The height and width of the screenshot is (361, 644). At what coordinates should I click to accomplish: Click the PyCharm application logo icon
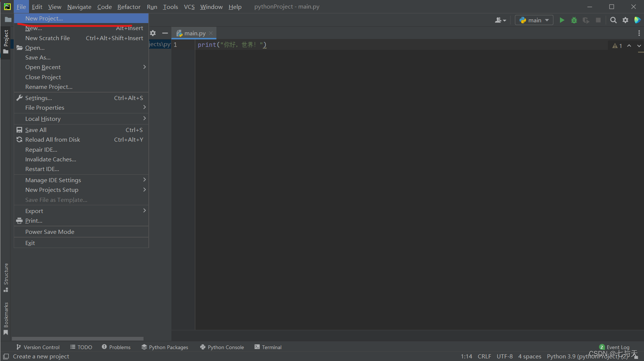coord(7,6)
